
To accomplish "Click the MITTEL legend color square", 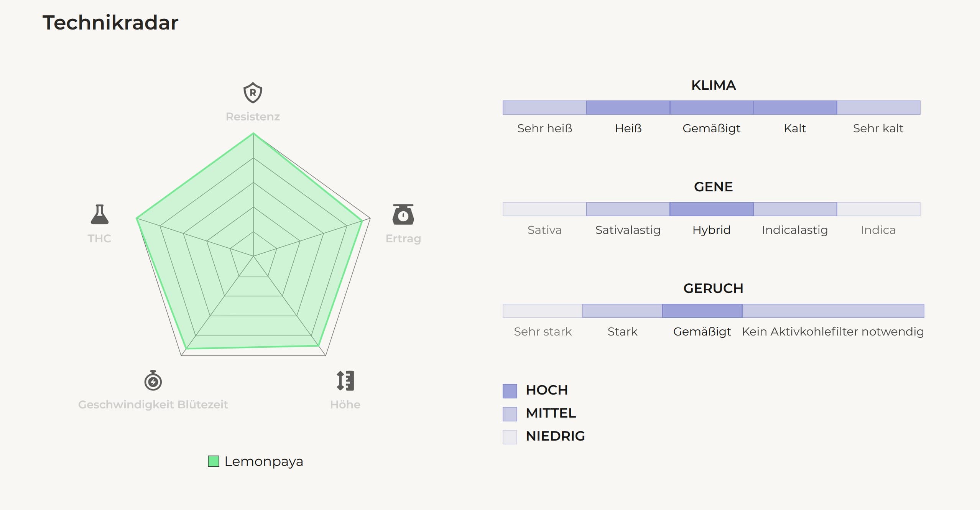I will [x=510, y=414].
